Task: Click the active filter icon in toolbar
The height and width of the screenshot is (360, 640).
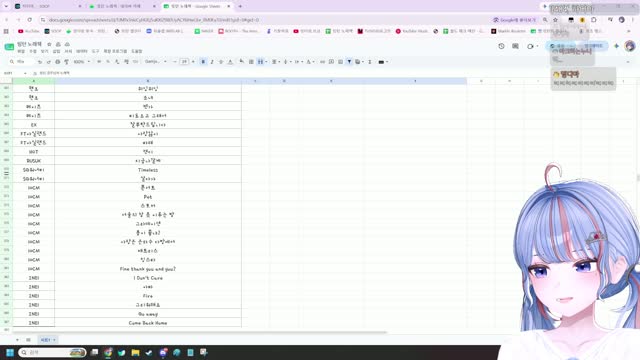Action: (x=349, y=62)
